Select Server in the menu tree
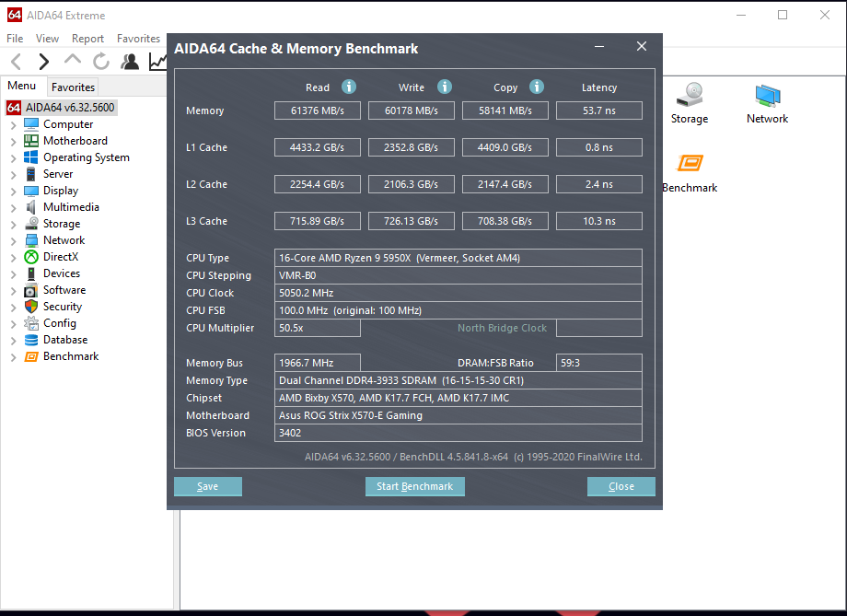Viewport: 847px width, 616px height. tap(58, 174)
